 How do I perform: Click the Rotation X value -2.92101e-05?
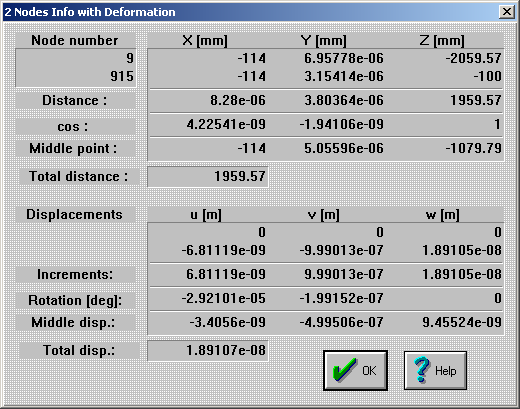(224, 298)
